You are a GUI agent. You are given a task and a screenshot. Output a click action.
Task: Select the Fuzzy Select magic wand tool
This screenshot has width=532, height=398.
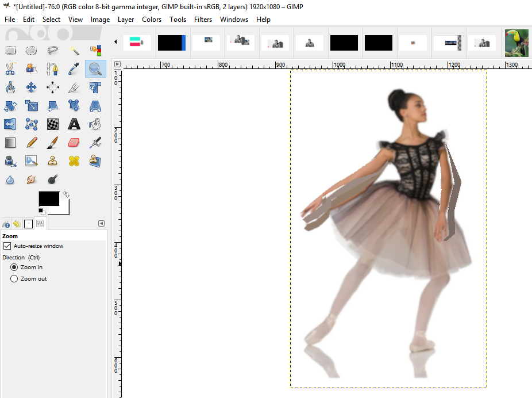click(x=74, y=51)
